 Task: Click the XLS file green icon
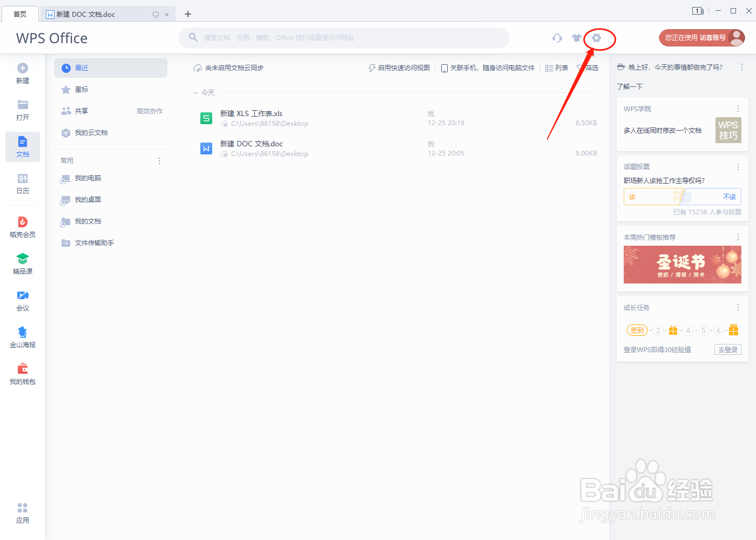tap(206, 118)
